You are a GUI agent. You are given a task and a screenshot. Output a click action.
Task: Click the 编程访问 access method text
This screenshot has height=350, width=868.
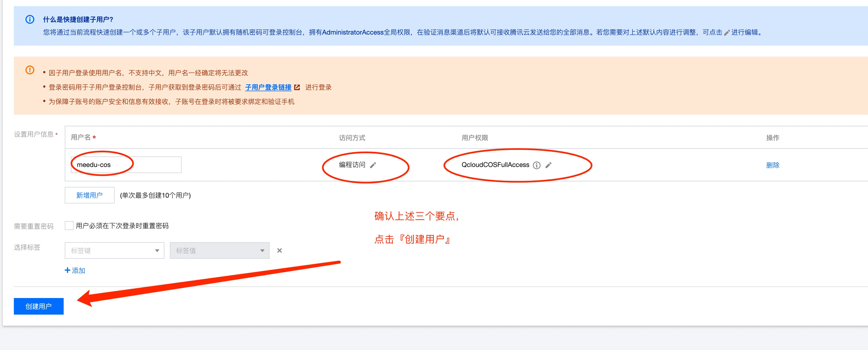[x=352, y=164]
